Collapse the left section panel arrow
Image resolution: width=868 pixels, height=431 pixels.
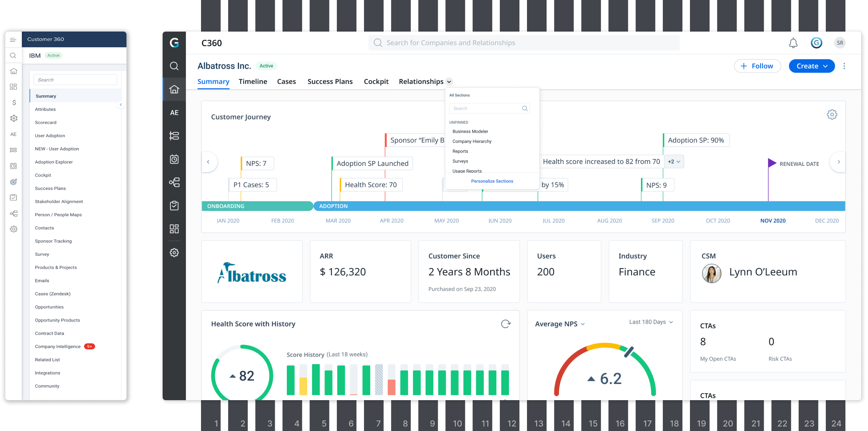[121, 105]
